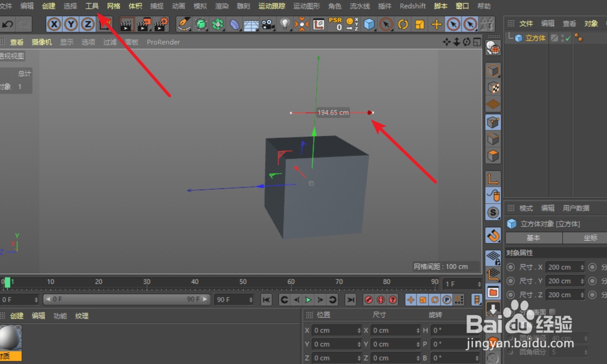Select Polygons mode orange cube icon

click(493, 156)
